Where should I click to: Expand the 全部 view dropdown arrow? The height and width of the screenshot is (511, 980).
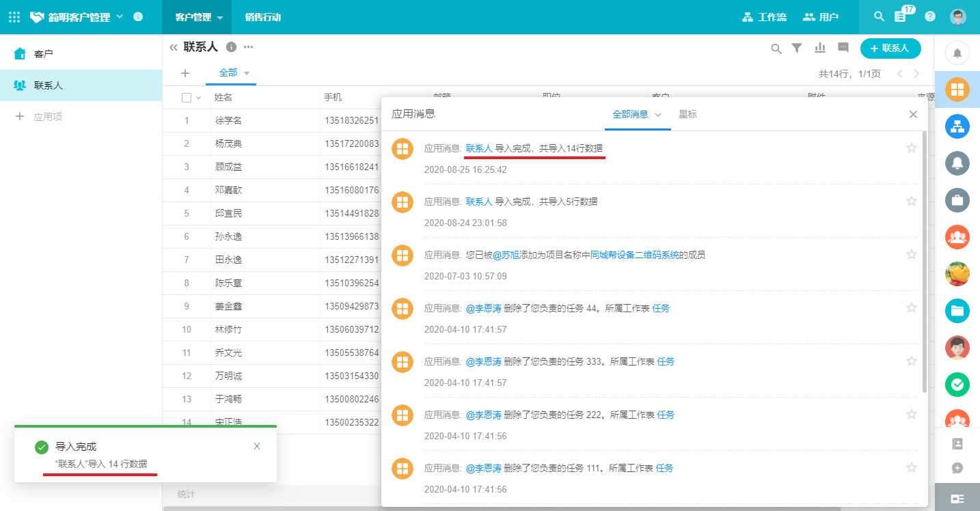[247, 73]
